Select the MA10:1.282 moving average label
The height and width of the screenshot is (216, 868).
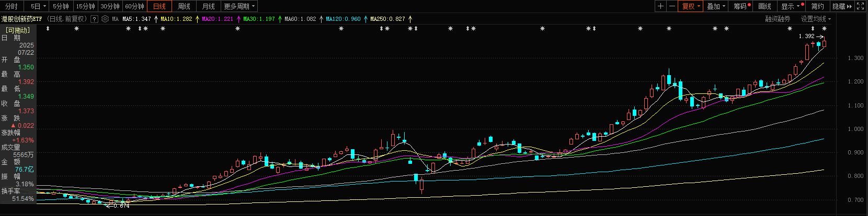point(176,19)
